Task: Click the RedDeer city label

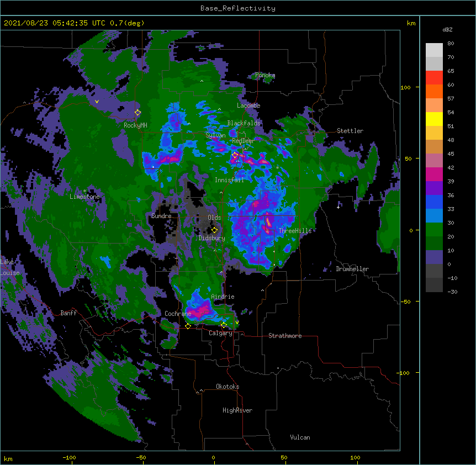Action: (x=243, y=141)
